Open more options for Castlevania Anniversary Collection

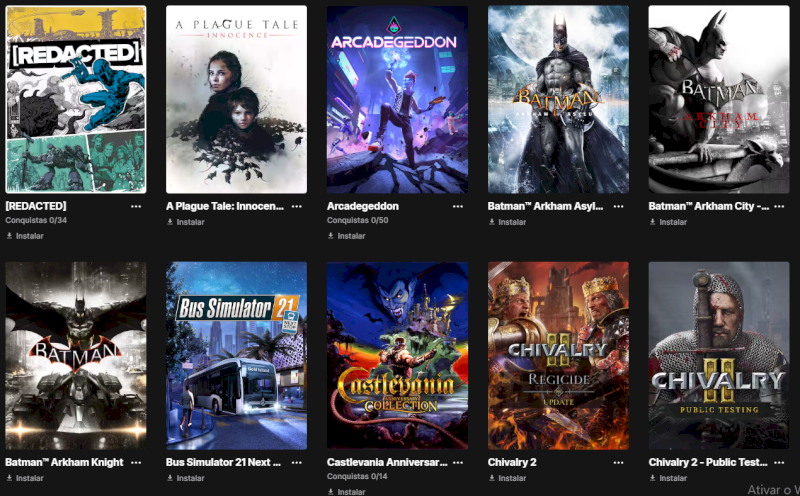[458, 462]
